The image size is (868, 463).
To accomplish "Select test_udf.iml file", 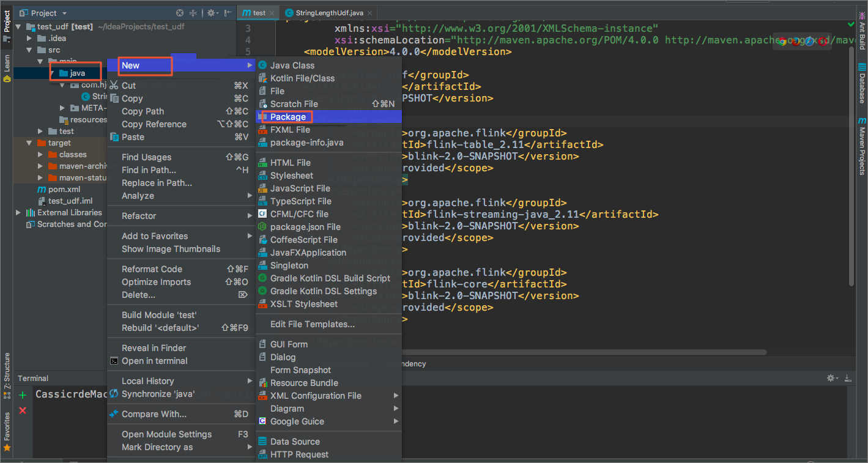I will (x=65, y=201).
